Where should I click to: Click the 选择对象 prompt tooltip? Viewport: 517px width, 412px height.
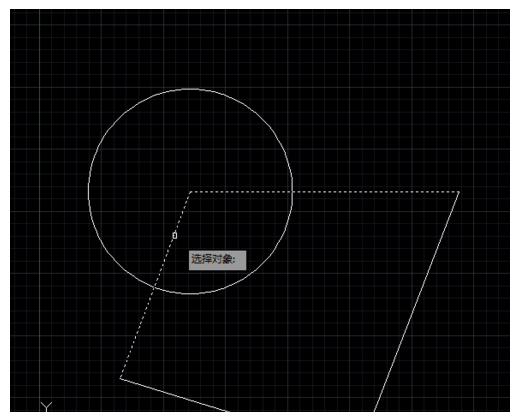[217, 260]
